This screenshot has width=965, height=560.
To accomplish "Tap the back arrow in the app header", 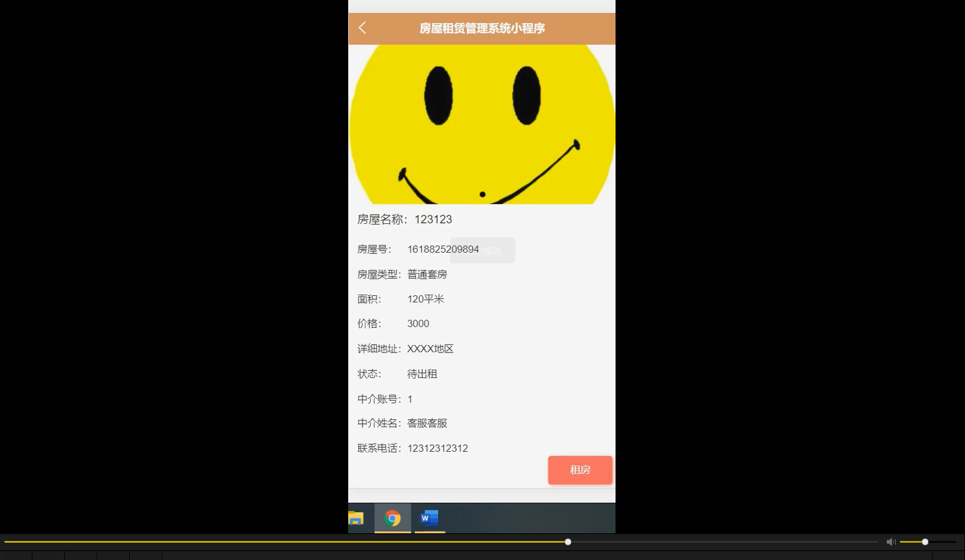I will (x=362, y=27).
